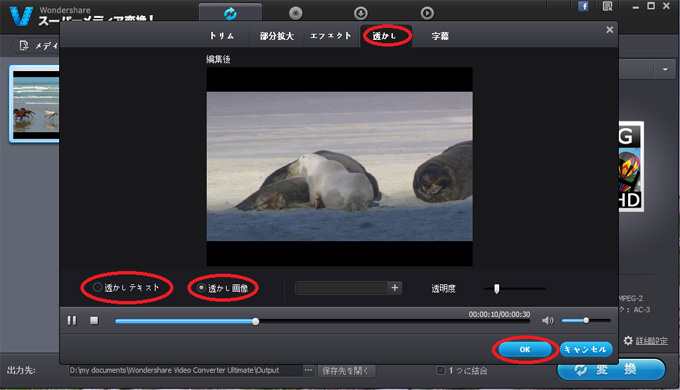Mute the preview with speaker icon
The width and height of the screenshot is (680, 390).
pyautogui.click(x=548, y=321)
